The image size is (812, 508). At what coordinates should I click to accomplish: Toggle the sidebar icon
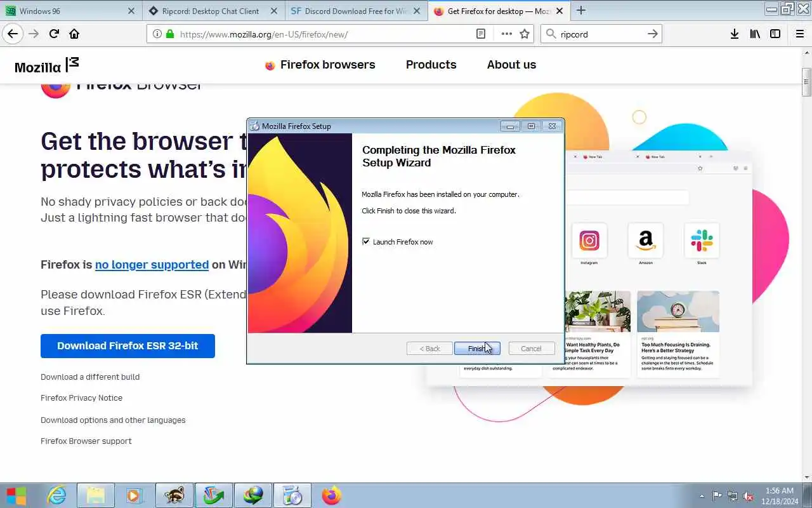[x=775, y=34]
